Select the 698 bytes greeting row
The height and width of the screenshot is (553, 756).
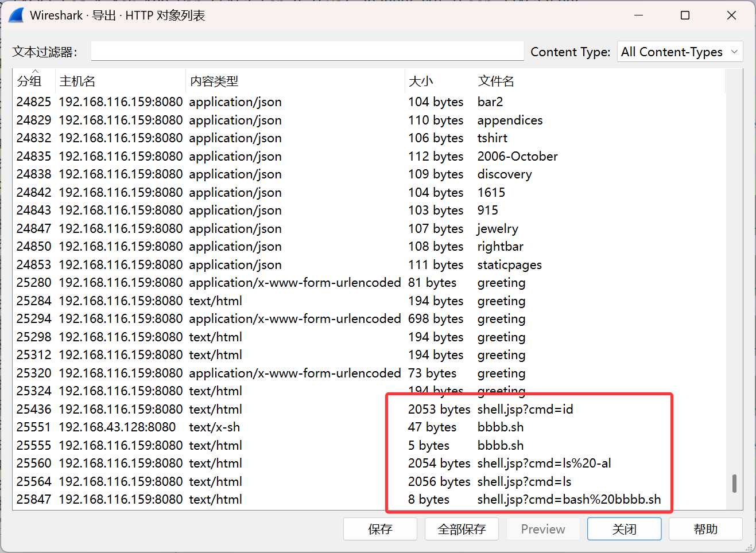(369, 319)
